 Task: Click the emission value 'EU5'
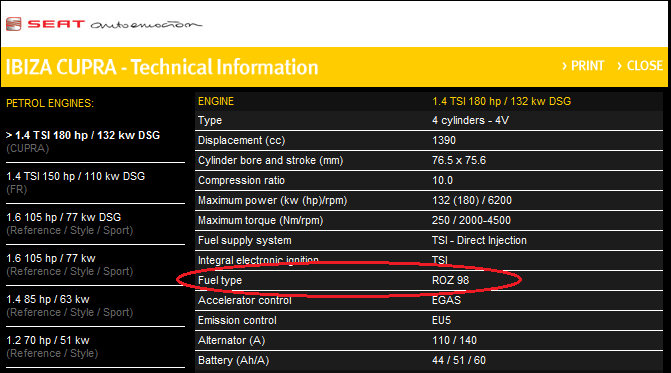pos(441,320)
